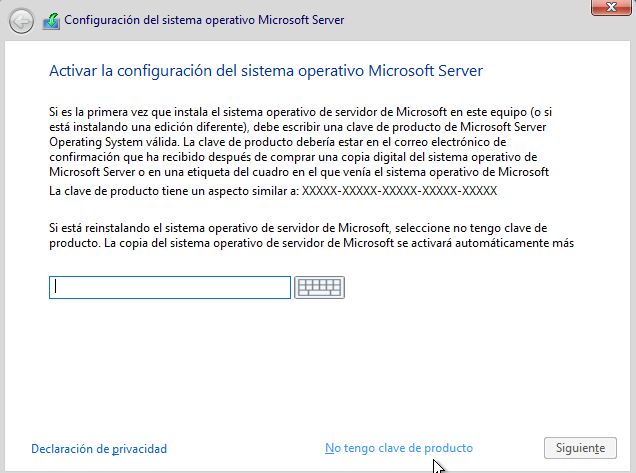Click the paragraph starting Si está reinstalando
Screen dimensions: 636x473
point(312,235)
